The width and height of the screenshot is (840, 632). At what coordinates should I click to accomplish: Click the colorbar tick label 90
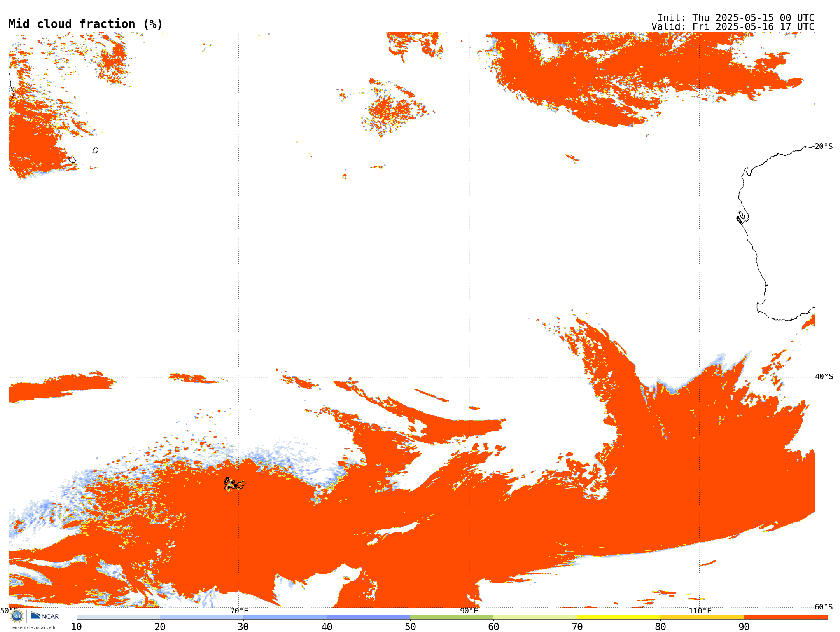(x=744, y=627)
